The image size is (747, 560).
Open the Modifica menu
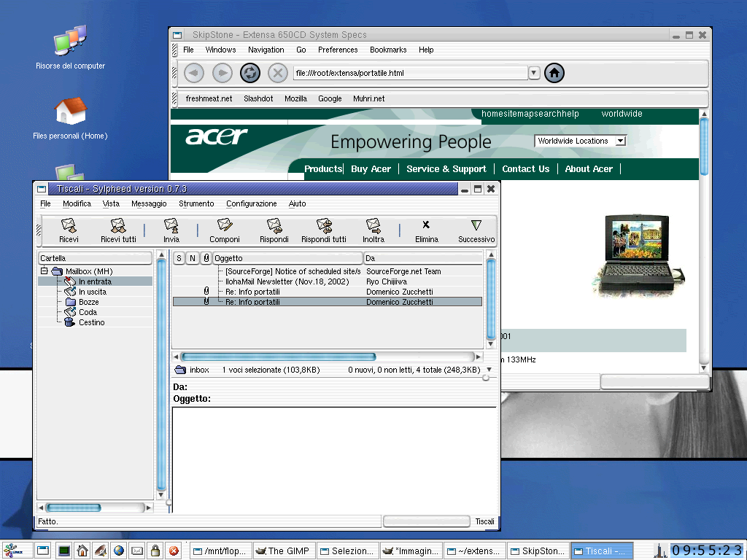[77, 203]
